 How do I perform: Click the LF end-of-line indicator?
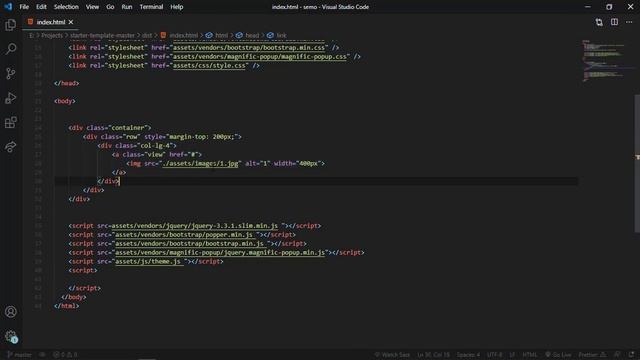[512, 355]
